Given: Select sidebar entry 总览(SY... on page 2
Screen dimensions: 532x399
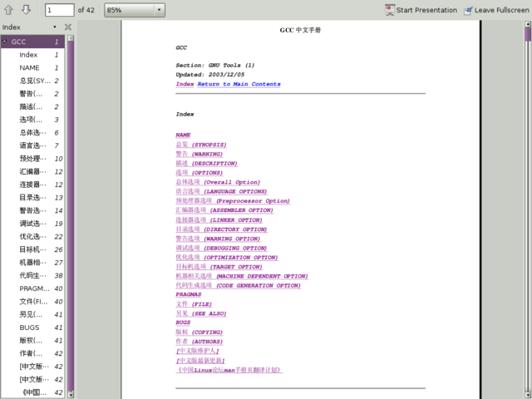Looking at the screenshot, I should [x=32, y=81].
